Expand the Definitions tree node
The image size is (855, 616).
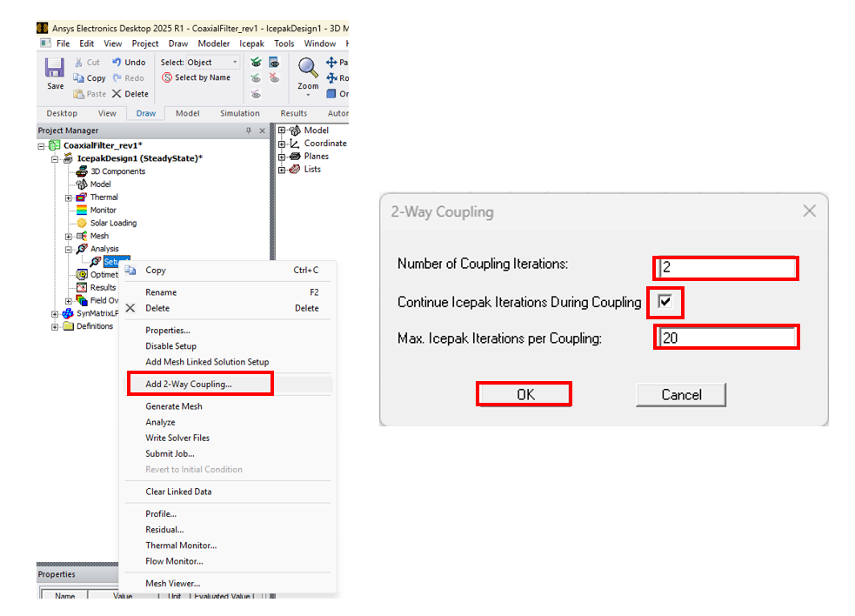(x=55, y=327)
